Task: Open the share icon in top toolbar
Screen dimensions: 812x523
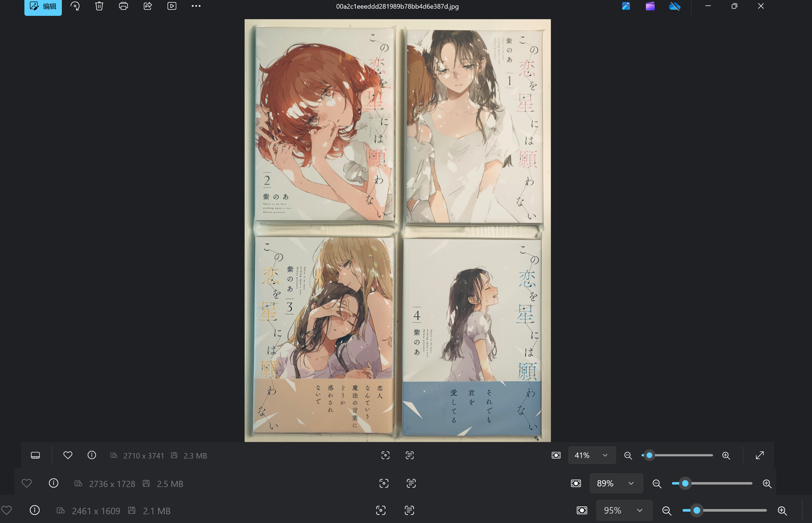Action: (x=148, y=6)
